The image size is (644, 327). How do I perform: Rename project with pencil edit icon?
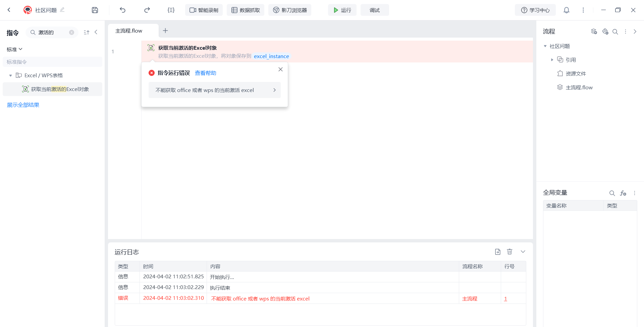pos(62,10)
